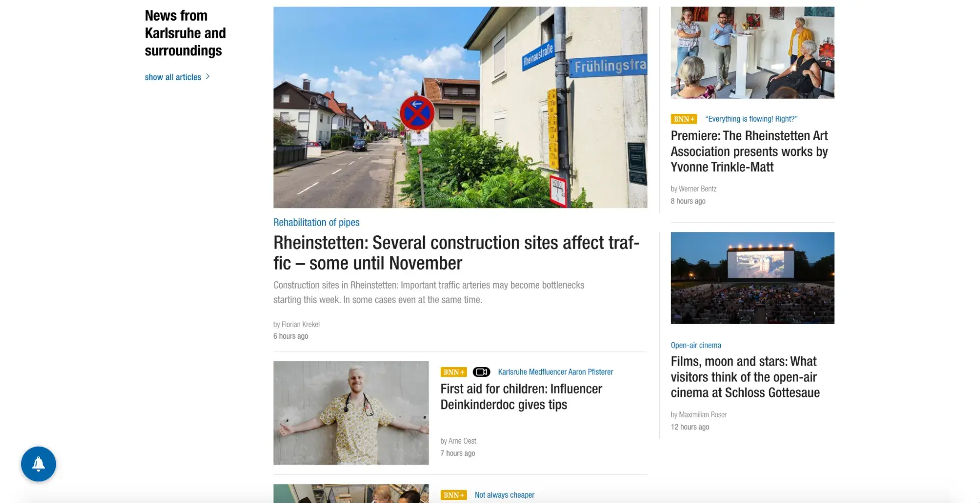The width and height of the screenshot is (980, 503).
Task: Click the video icon beside Karlsruhe Medfluencer label
Action: (x=481, y=372)
